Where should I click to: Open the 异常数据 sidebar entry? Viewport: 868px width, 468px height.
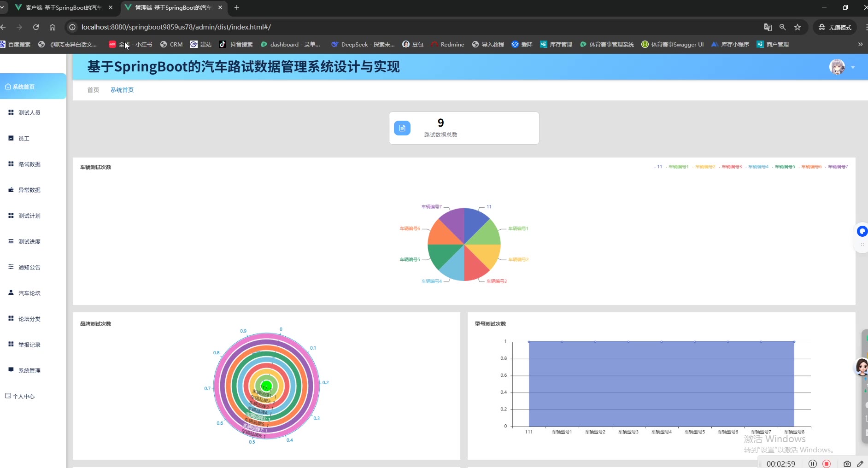pos(29,190)
